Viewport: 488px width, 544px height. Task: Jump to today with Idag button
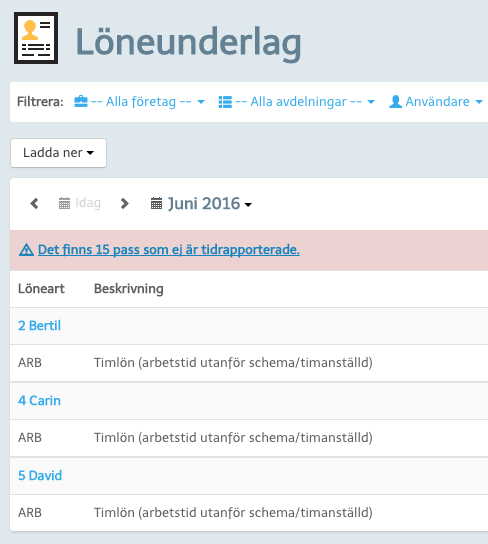(80, 203)
